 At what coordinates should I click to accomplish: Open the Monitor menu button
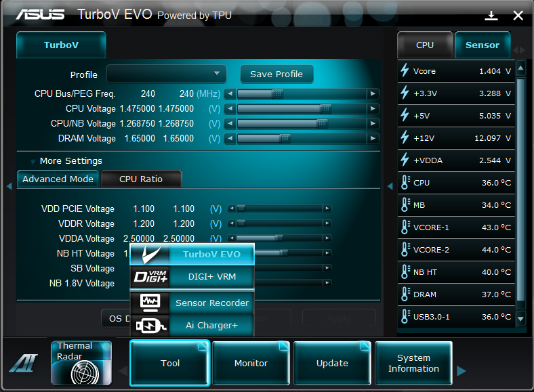click(251, 363)
